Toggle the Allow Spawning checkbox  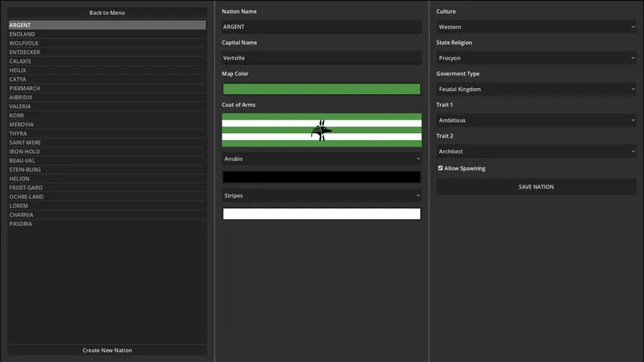(x=440, y=168)
